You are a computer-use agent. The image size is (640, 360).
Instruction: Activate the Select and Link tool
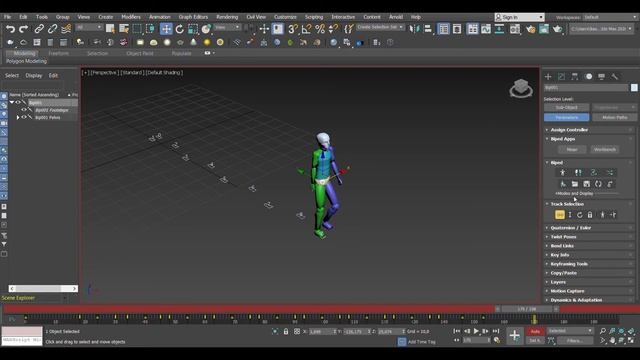pyautogui.click(x=39, y=29)
